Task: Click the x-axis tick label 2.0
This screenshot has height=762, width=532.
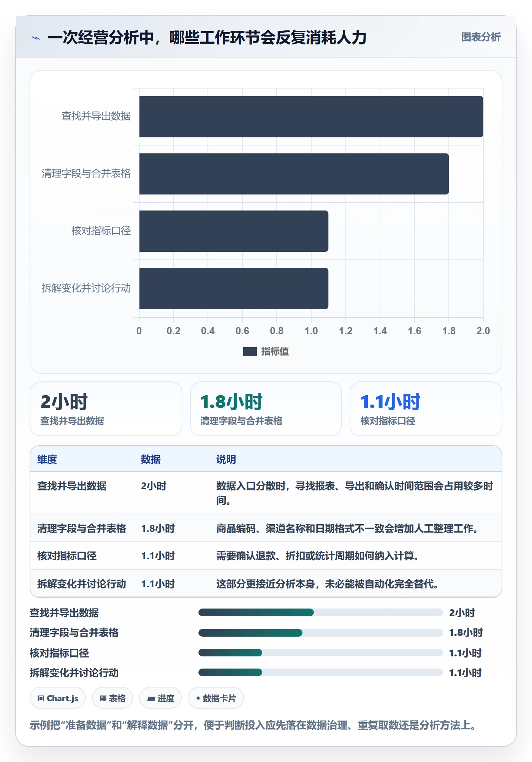Action: [x=483, y=331]
